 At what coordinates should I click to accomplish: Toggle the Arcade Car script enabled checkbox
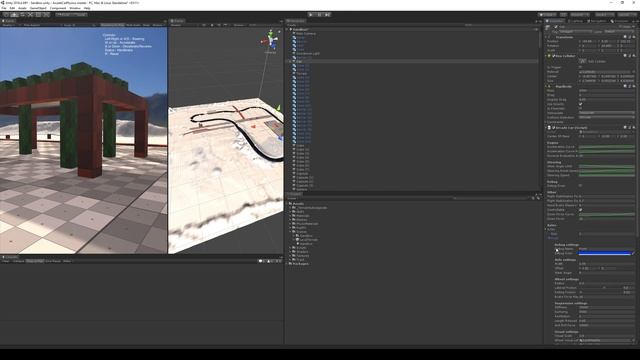tap(553, 127)
